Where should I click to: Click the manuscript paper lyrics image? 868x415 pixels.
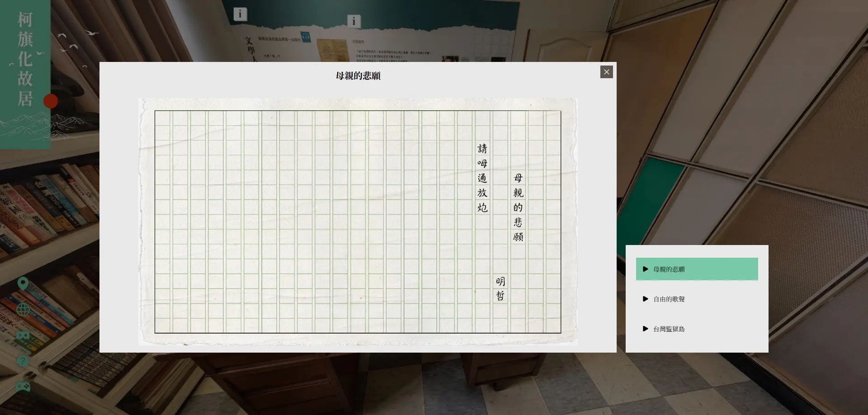(x=316, y=222)
